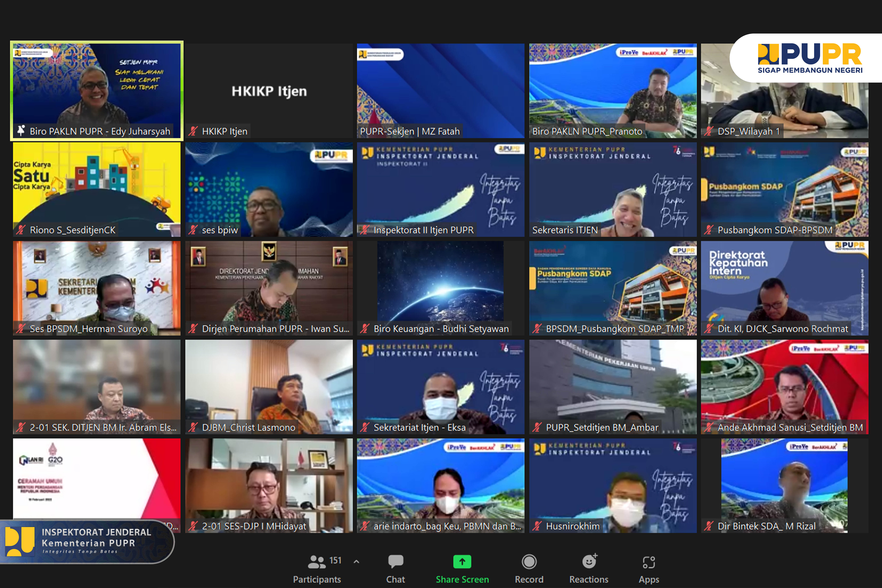Click the name label 'Dir Bintek SDA_ M Rizal'
The height and width of the screenshot is (588, 882).
coord(766,526)
